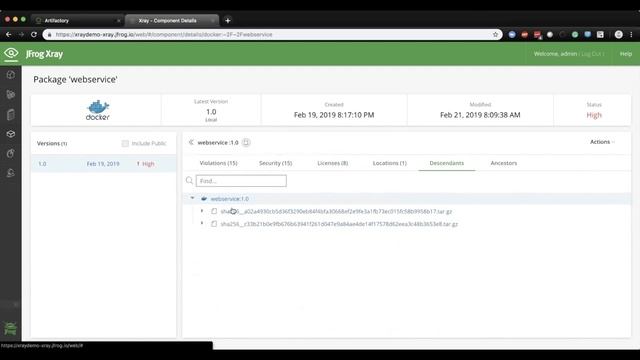640x360 pixels.
Task: Switch to the Violations (15) tab
Action: coord(218,163)
